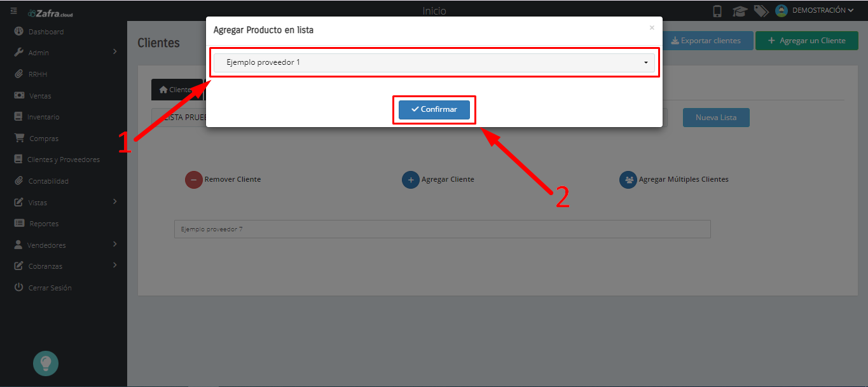The image size is (868, 387).
Task: Click the Vistas edit icon
Action: pos(18,203)
